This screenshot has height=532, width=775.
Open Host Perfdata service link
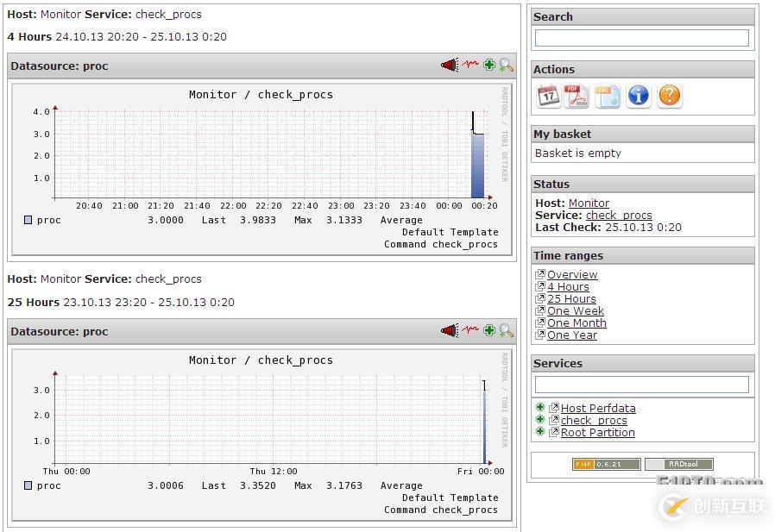pos(599,409)
